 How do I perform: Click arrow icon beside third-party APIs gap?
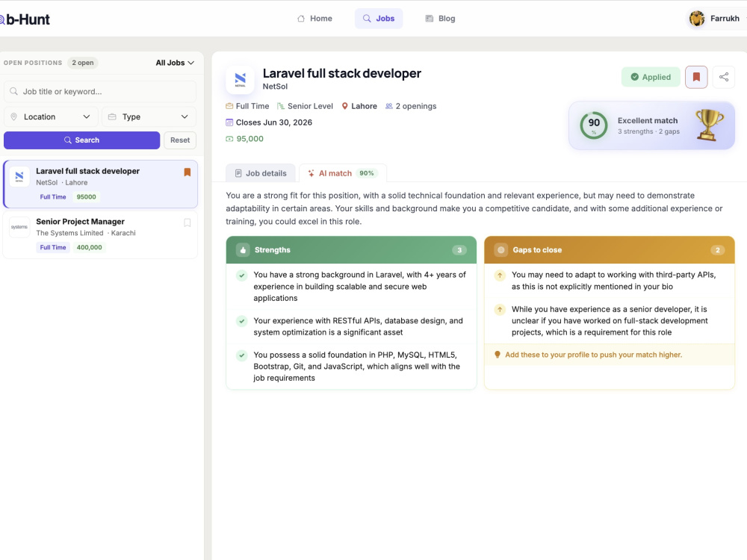[x=500, y=276]
